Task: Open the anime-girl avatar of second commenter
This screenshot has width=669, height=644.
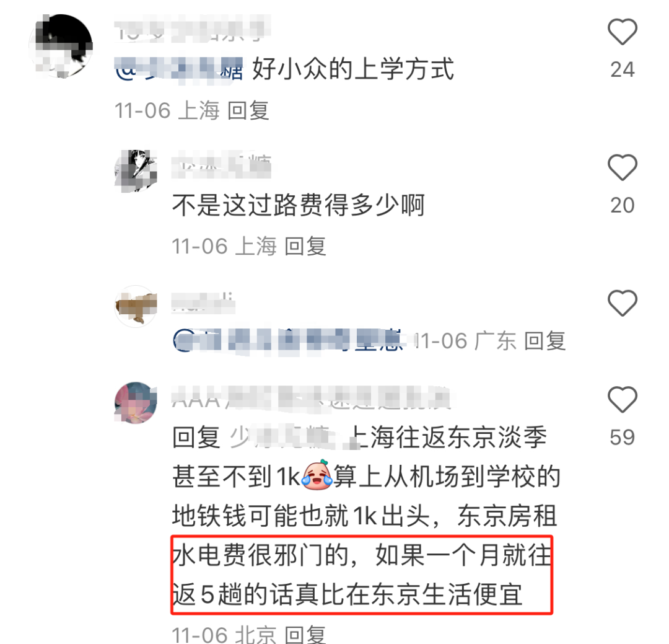Action: coord(136,171)
